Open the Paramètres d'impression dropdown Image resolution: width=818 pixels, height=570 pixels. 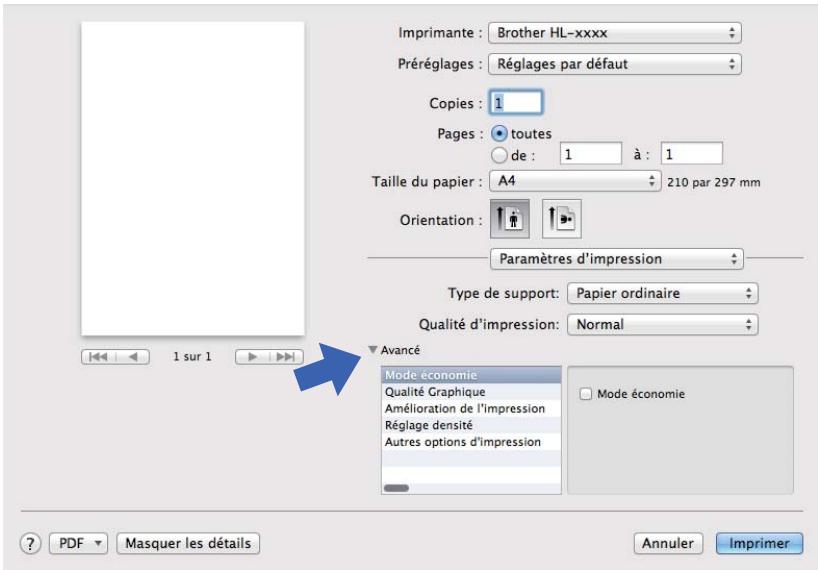point(617,259)
